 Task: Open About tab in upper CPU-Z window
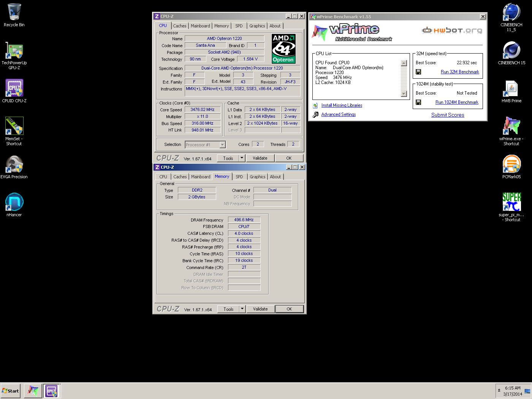coord(275,26)
